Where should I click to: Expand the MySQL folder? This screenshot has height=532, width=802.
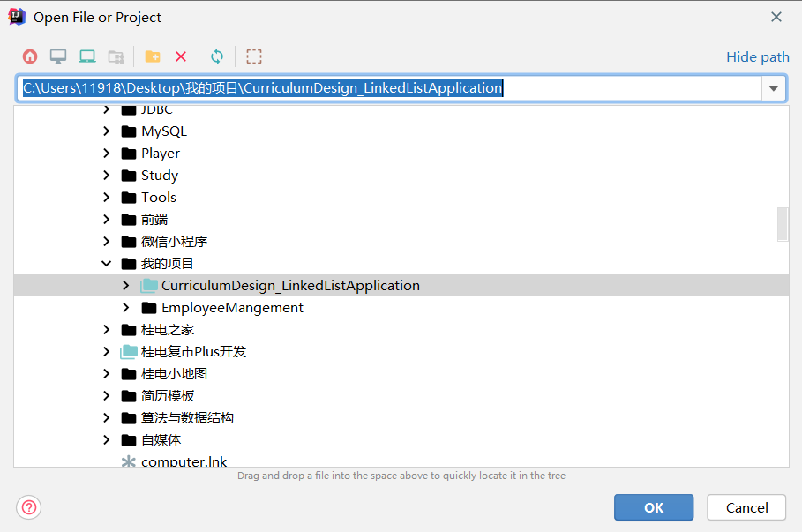coord(107,131)
